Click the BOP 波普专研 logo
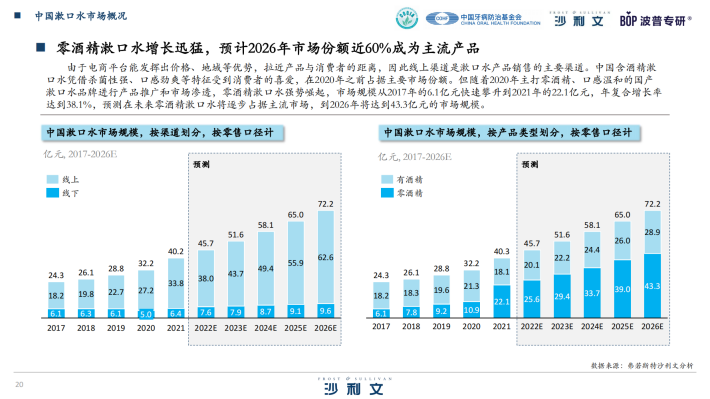This screenshot has height=399, width=710. (655, 20)
